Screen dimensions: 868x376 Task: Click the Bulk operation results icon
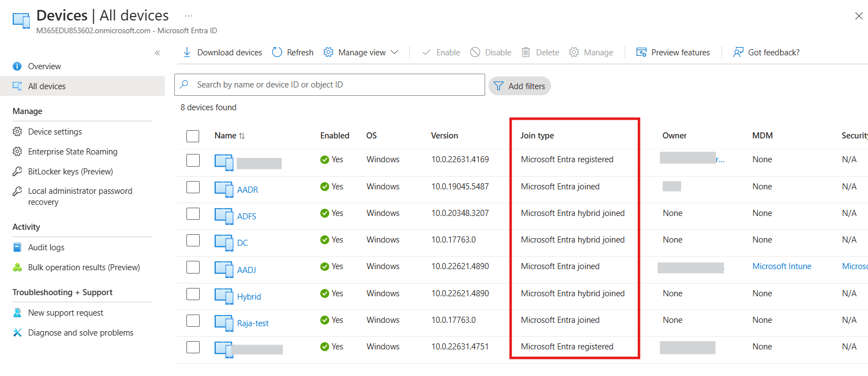tap(17, 267)
